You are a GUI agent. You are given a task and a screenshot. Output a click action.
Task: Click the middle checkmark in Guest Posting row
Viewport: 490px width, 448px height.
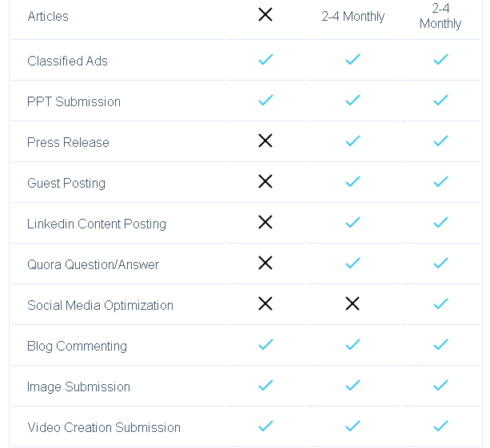pyautogui.click(x=353, y=182)
